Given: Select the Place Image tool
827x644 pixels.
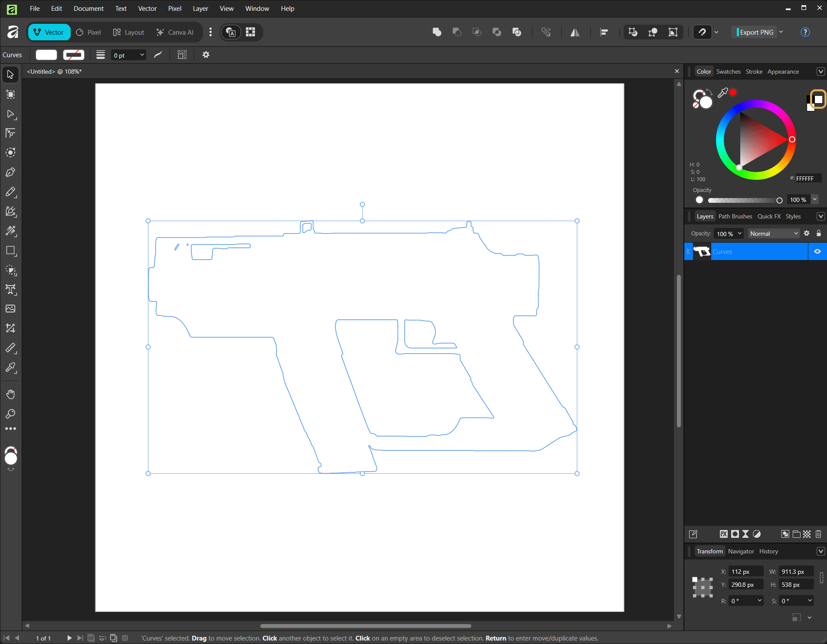Looking at the screenshot, I should coord(10,309).
